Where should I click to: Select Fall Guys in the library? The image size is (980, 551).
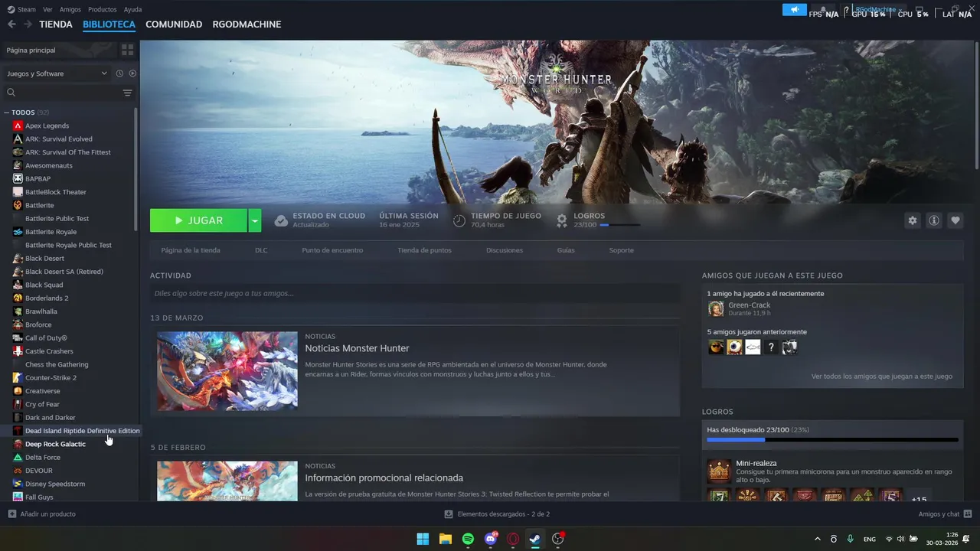coord(39,497)
